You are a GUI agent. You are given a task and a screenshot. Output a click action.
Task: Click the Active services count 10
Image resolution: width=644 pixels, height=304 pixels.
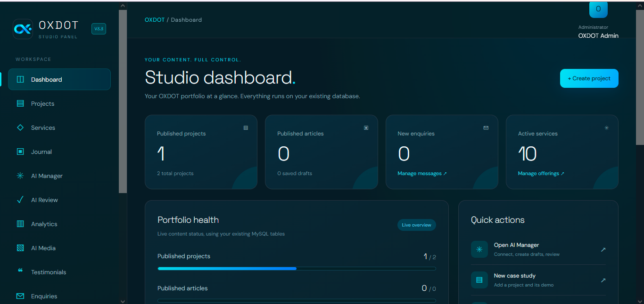point(527,154)
